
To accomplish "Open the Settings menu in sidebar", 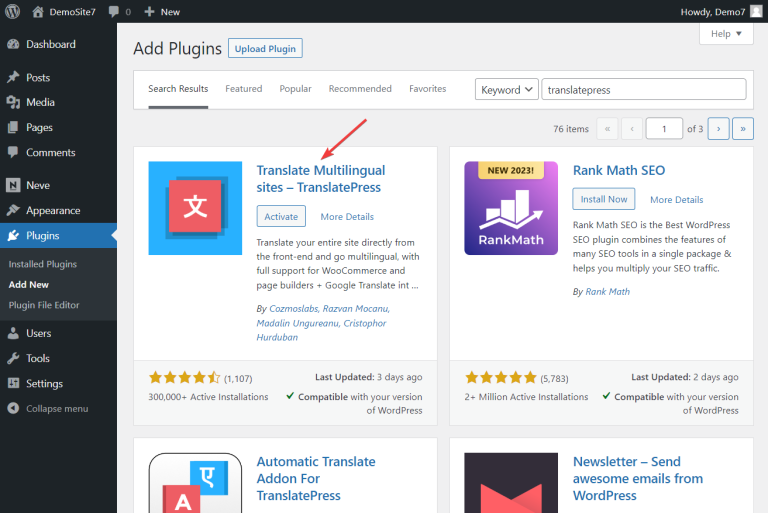I will (44, 384).
